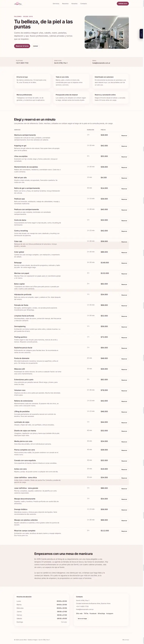Open the Servicios nav item
This screenshot has height=644, width=144.
point(56,4)
